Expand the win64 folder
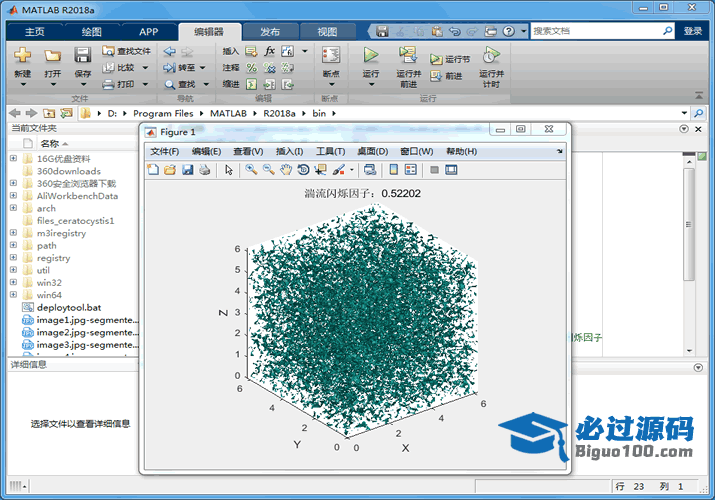Image resolution: width=715 pixels, height=500 pixels. (13, 294)
